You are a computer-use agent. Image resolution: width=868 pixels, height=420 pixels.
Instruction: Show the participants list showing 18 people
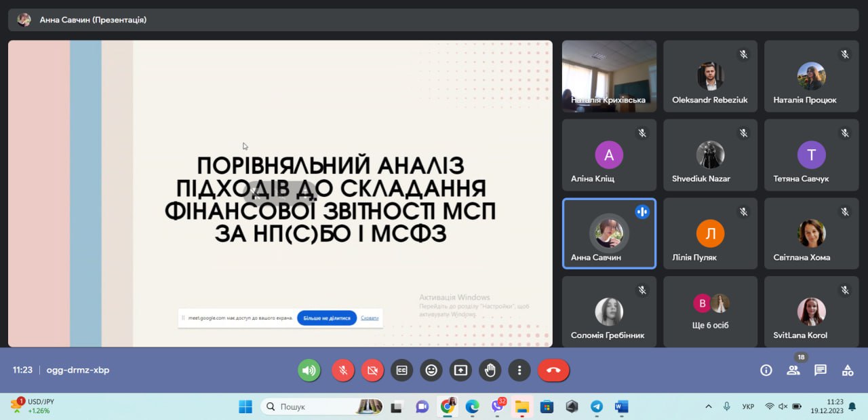click(x=793, y=370)
